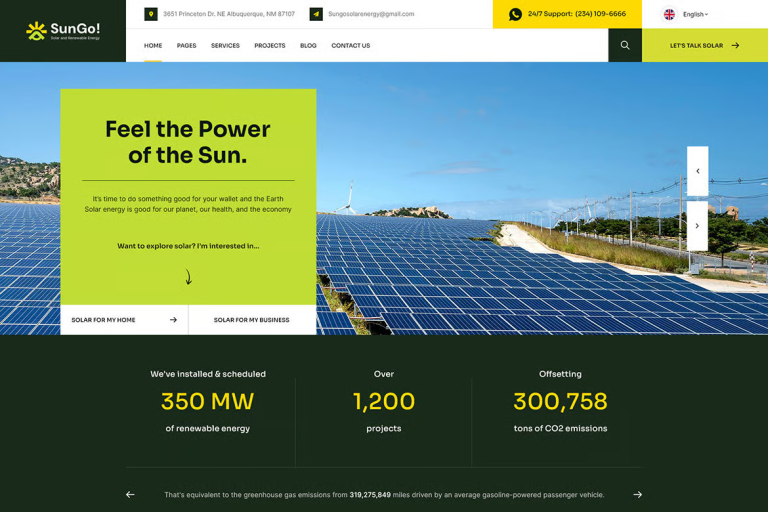Click the Feel the Power of the Sun heading
Image resolution: width=768 pixels, height=512 pixels.
(188, 142)
